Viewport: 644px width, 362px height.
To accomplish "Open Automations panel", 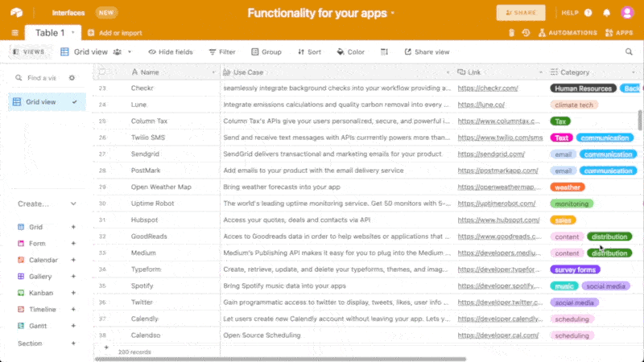I will (568, 33).
